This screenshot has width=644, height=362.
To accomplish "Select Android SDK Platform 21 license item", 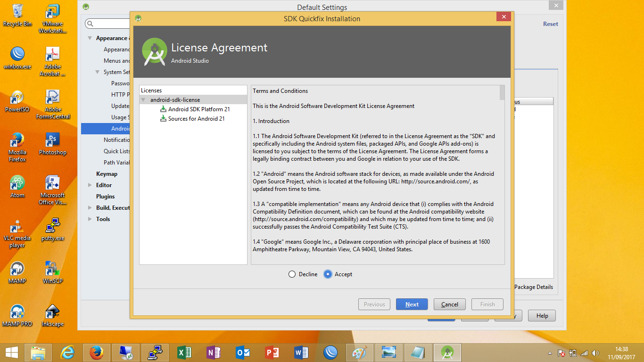I will point(199,109).
